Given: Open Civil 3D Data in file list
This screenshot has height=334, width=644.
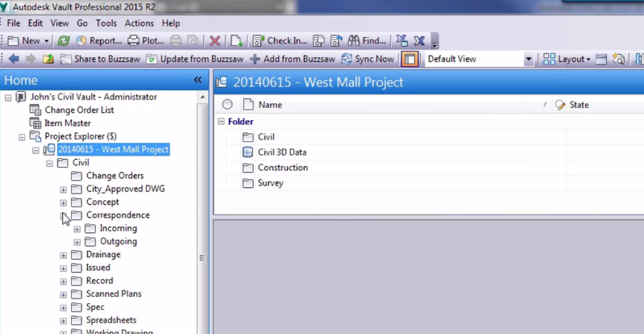Looking at the screenshot, I should point(282,152).
